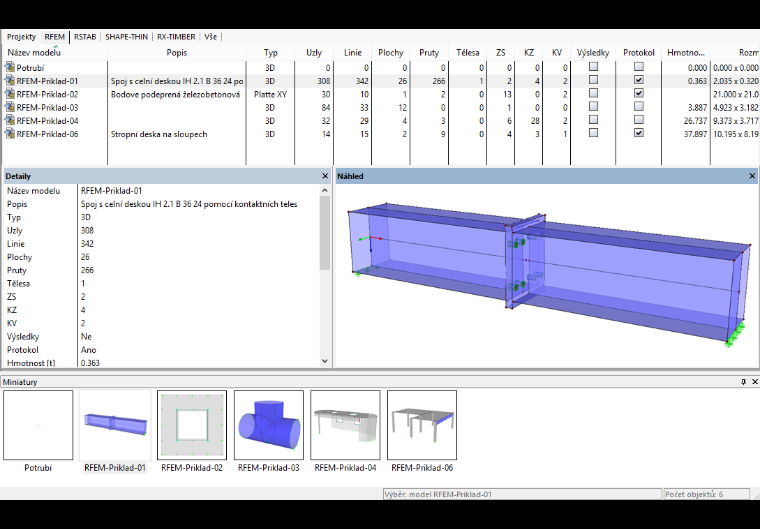
Task: Click mass value 37.897 for RFEM-Priklad-06
Action: click(695, 134)
